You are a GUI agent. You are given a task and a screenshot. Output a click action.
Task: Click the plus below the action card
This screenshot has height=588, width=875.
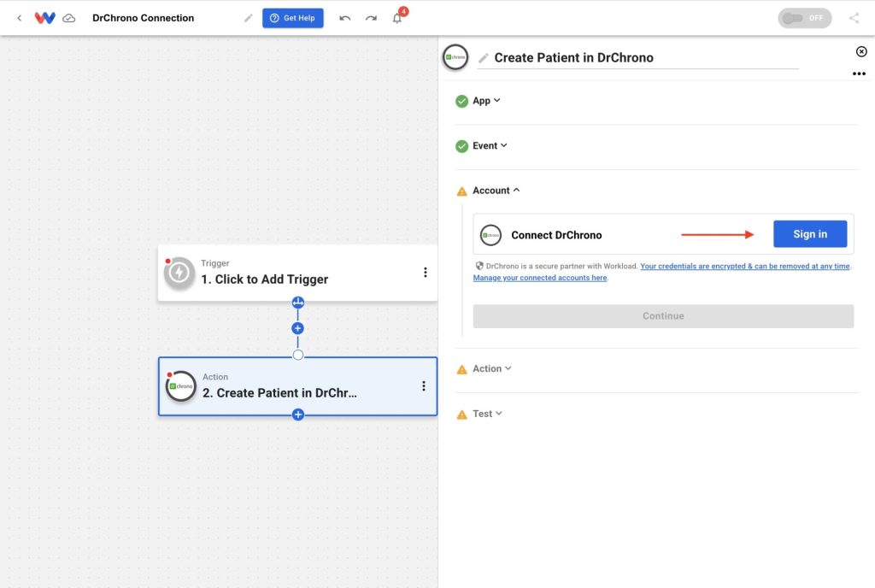coord(298,415)
